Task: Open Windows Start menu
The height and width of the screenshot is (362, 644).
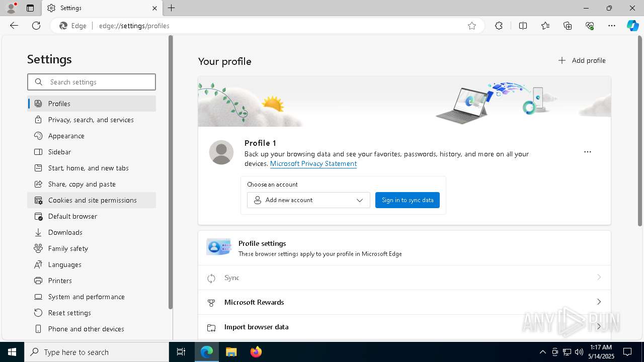Action: pos(12,352)
